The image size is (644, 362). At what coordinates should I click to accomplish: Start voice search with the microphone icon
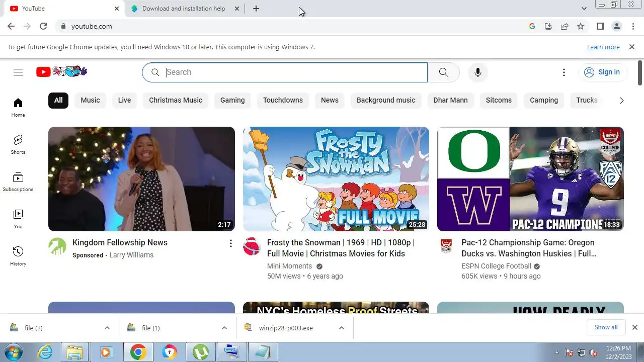(478, 72)
